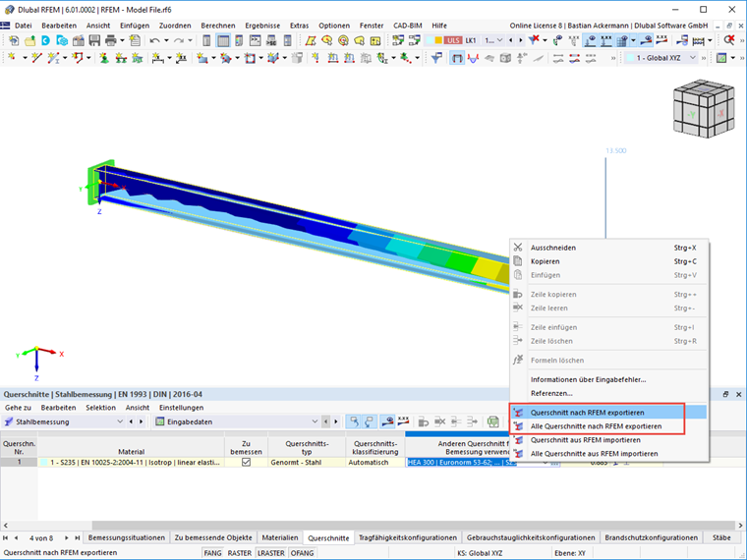Image resolution: width=747 pixels, height=560 pixels.
Task: Open the table panel 'Einstellungen' menu
Action: click(181, 408)
